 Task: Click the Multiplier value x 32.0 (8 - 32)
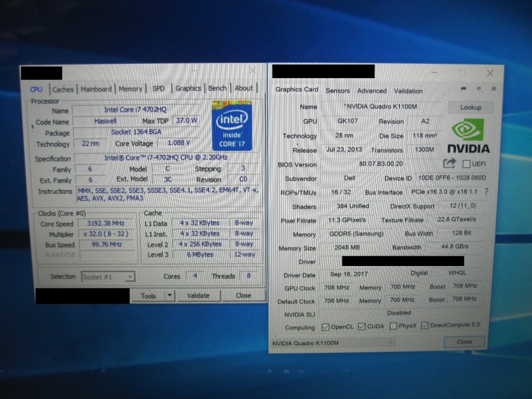(x=106, y=234)
